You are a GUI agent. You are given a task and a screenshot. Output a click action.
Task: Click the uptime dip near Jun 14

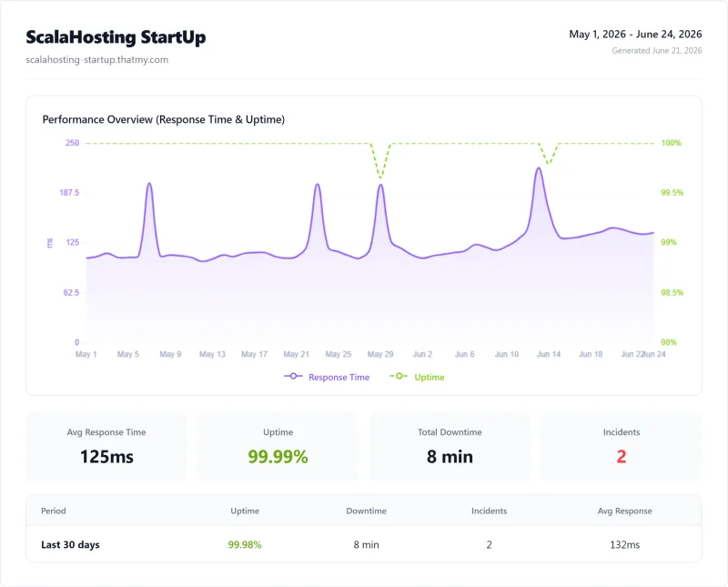point(549,163)
